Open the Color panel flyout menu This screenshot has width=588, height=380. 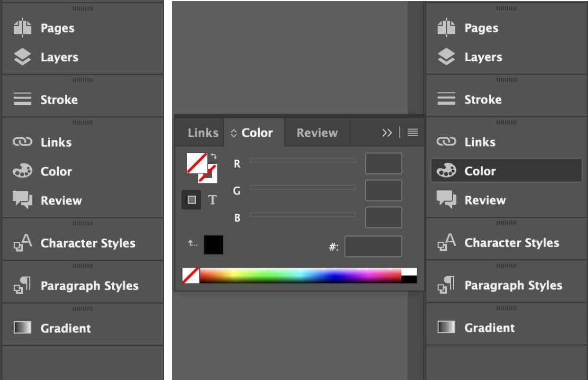(x=412, y=132)
